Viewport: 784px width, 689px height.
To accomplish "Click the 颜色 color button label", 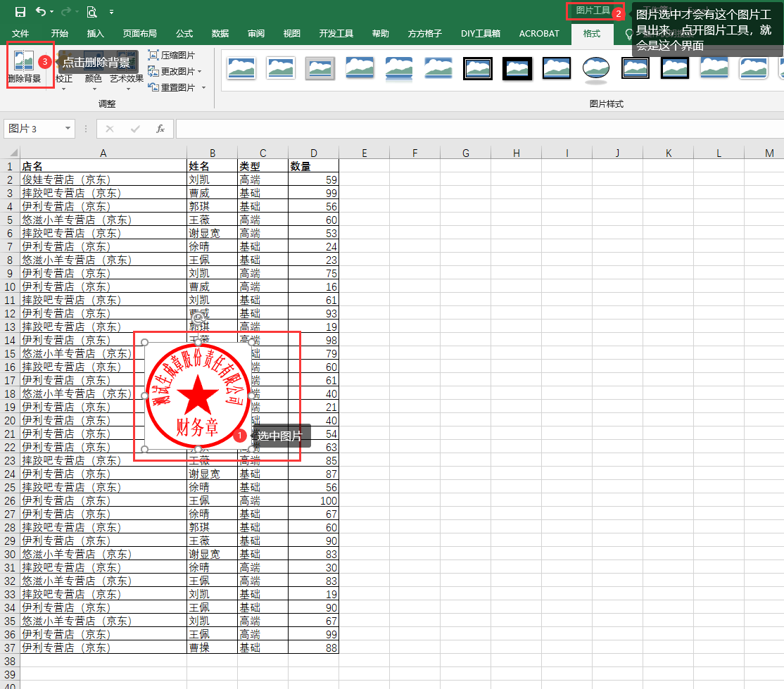I will click(x=94, y=79).
